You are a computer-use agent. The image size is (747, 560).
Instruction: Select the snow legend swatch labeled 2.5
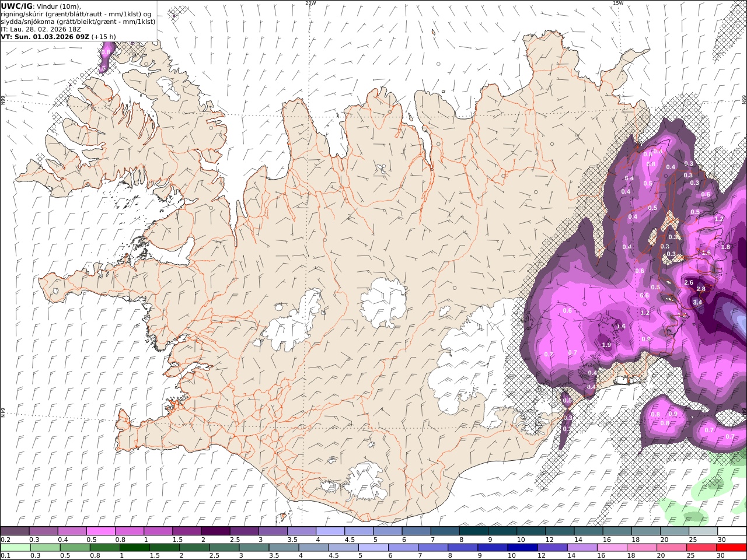point(244,531)
